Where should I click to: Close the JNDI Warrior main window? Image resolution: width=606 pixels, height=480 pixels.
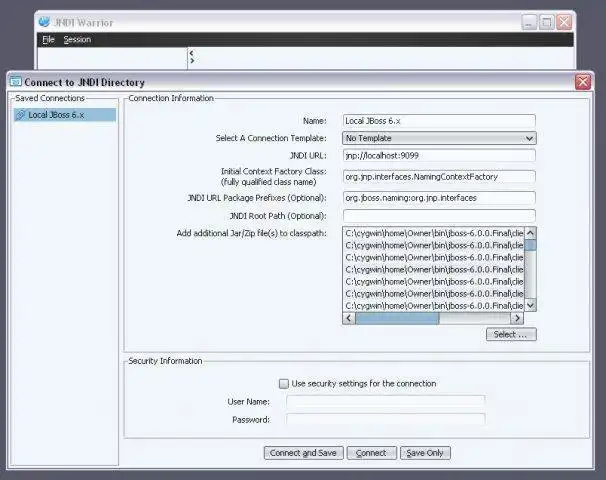coord(564,22)
